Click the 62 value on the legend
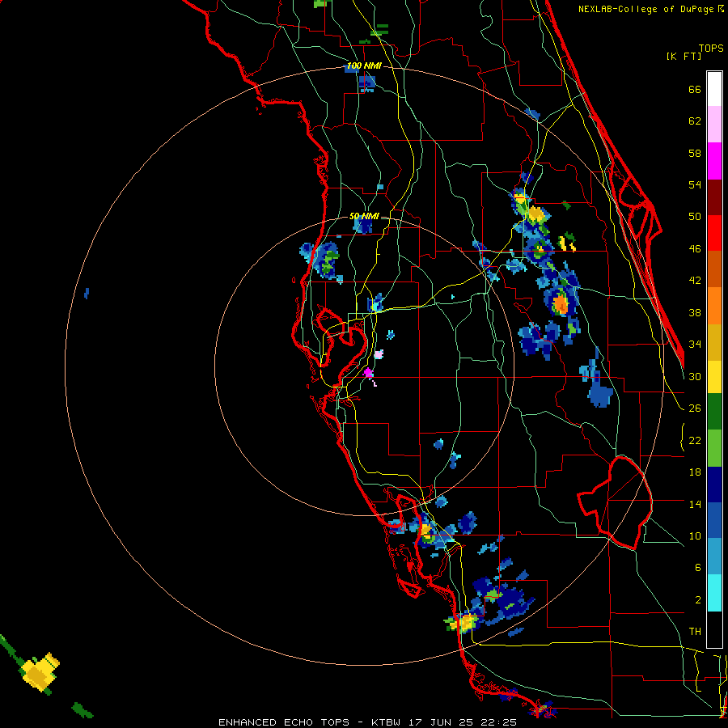This screenshot has width=728, height=728. coord(695,121)
